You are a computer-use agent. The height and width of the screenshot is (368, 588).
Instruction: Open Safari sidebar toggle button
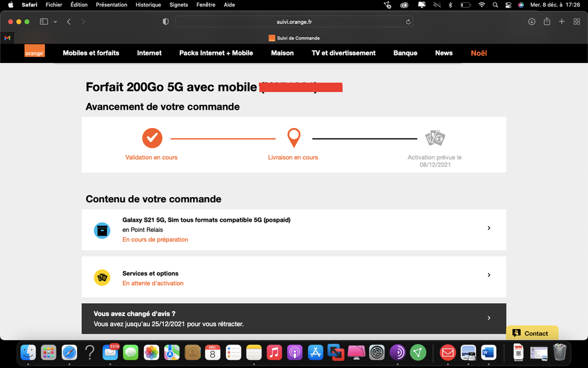click(44, 22)
